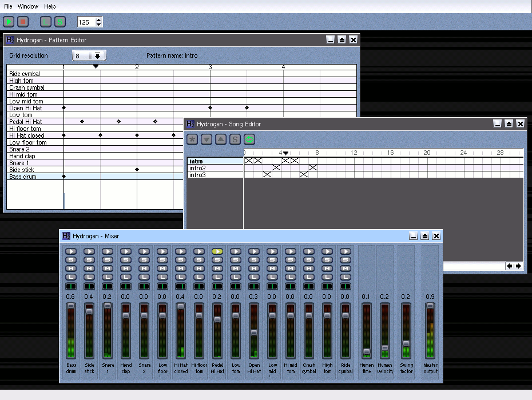The height and width of the screenshot is (400, 532).
Task: Click the move-pattern-up arrow in Song Editor
Action: tap(221, 139)
